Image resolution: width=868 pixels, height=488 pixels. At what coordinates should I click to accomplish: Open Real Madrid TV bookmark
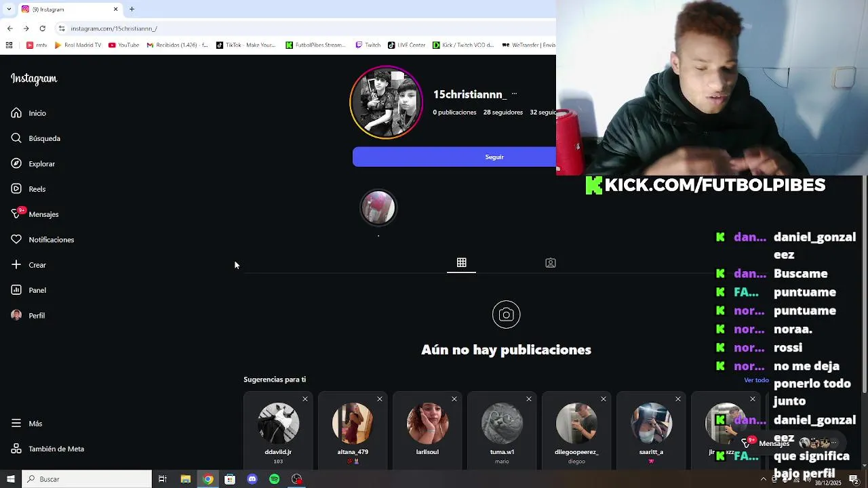77,45
